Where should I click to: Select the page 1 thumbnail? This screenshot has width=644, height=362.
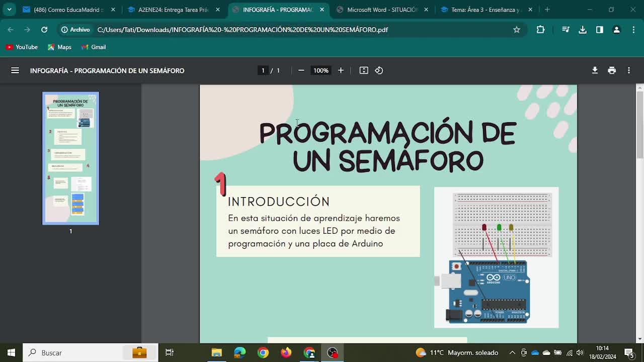(70, 158)
